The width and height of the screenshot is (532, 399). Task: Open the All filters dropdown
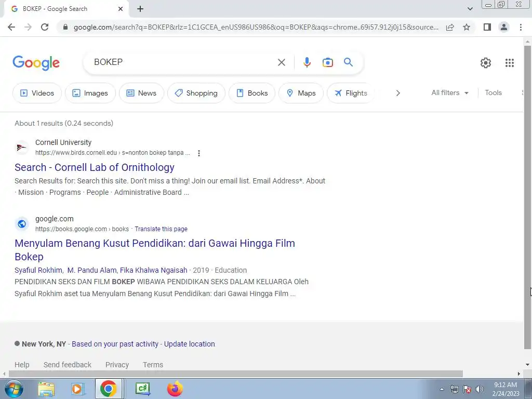click(450, 92)
